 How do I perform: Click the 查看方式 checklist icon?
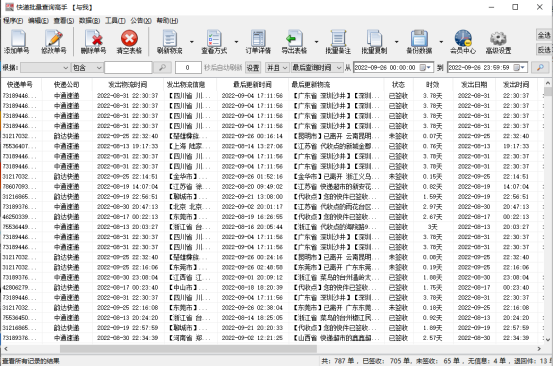pyautogui.click(x=214, y=41)
